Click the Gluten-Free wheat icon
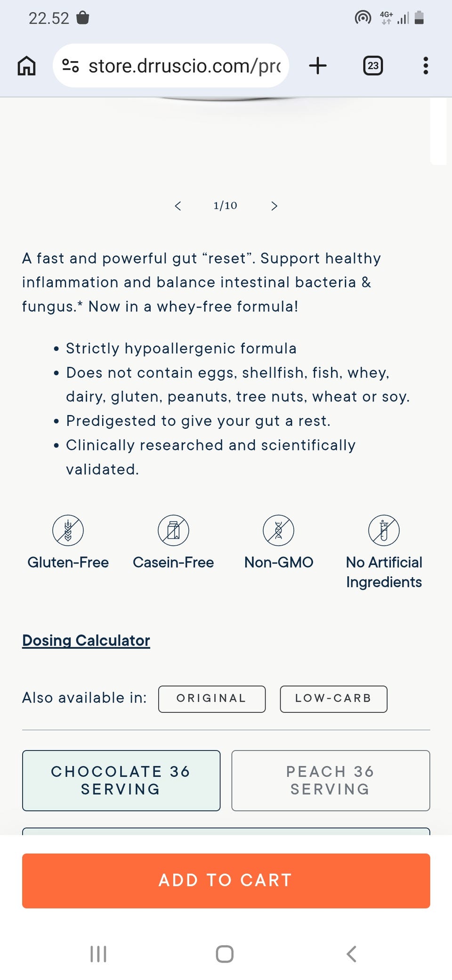The width and height of the screenshot is (452, 980). 68,530
